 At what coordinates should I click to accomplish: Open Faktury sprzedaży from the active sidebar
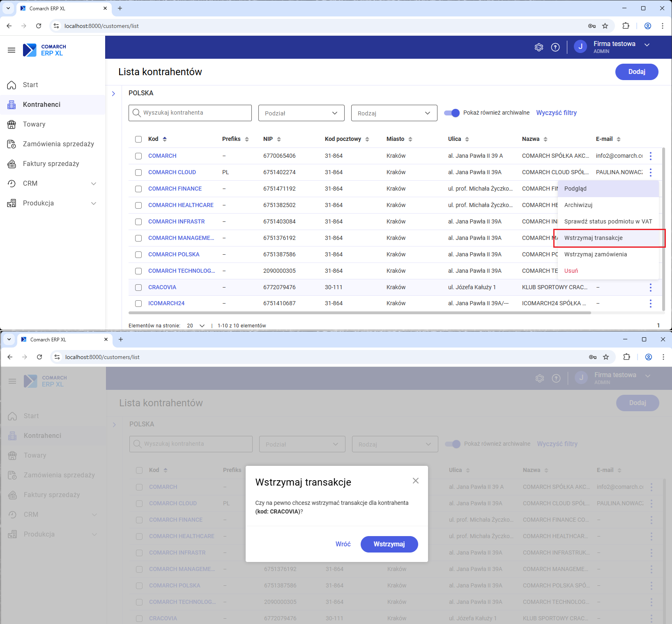pos(51,163)
